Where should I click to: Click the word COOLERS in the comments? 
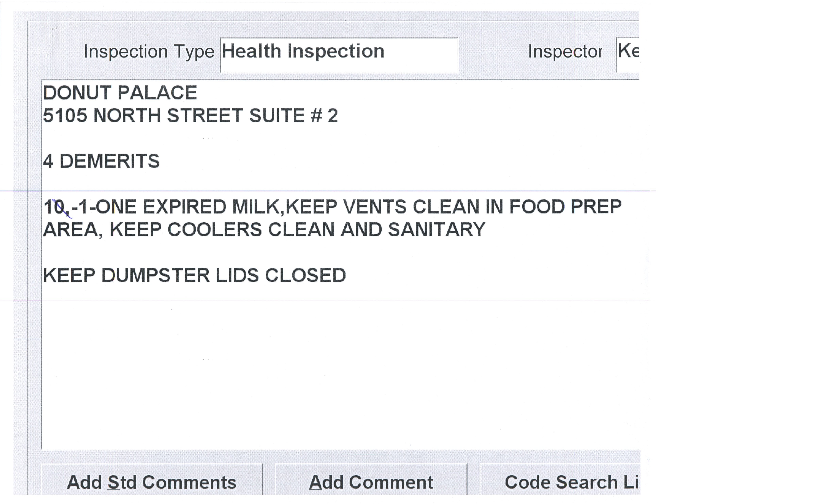coord(214,229)
